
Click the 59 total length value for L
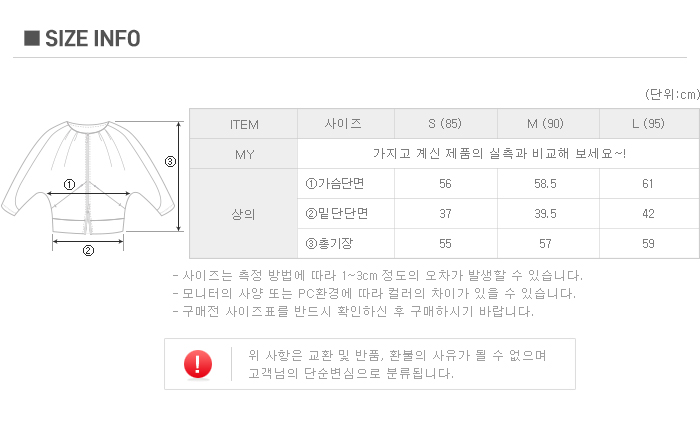[647, 244]
